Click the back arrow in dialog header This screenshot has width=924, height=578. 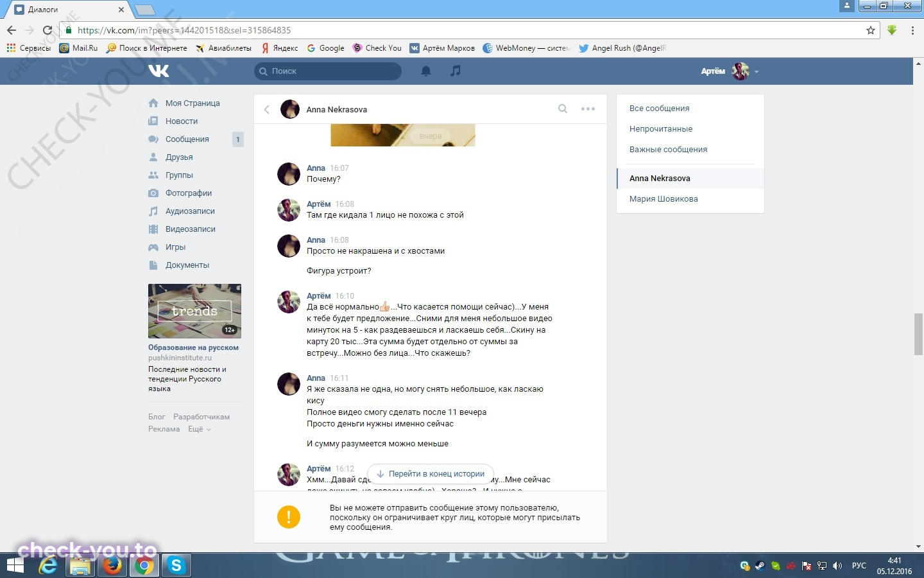pos(267,109)
